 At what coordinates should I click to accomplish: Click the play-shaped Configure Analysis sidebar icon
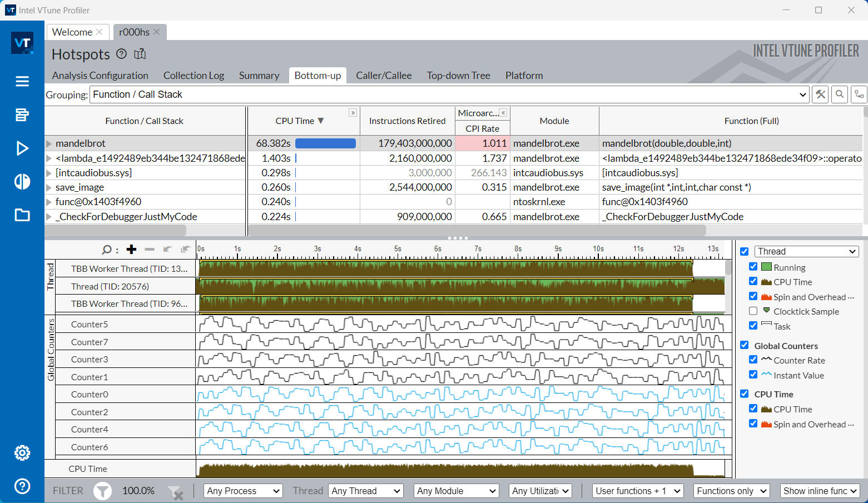(22, 148)
